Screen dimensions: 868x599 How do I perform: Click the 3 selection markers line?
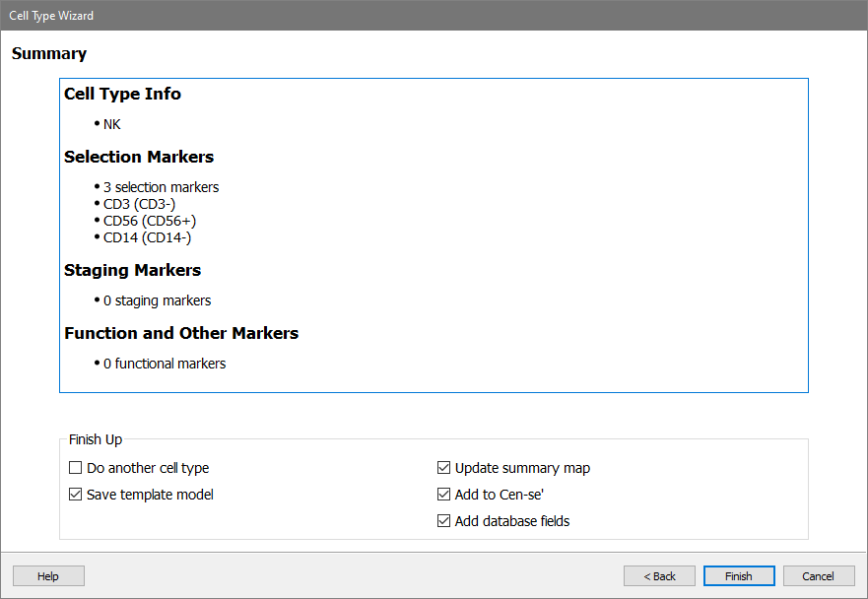(161, 187)
